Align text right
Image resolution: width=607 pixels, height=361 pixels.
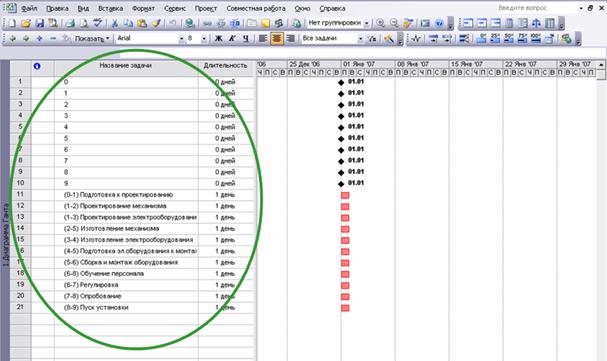pyautogui.click(x=290, y=38)
